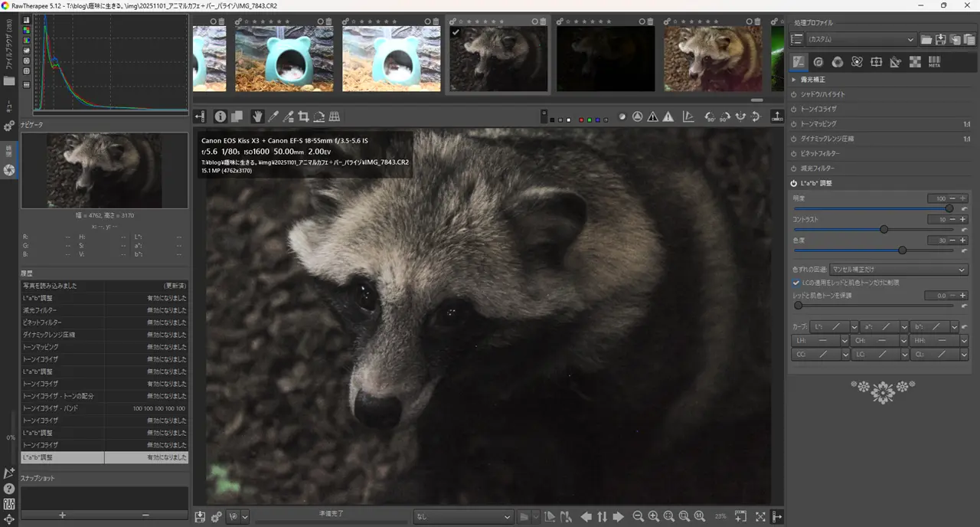Select the Hand navigation tool

pyautogui.click(x=257, y=116)
